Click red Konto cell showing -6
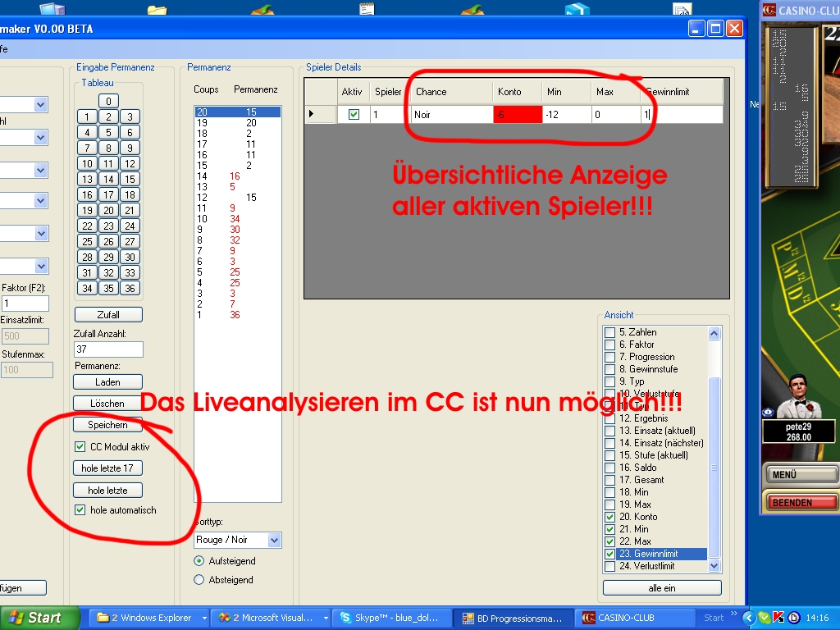The width and height of the screenshot is (840, 630). click(518, 114)
